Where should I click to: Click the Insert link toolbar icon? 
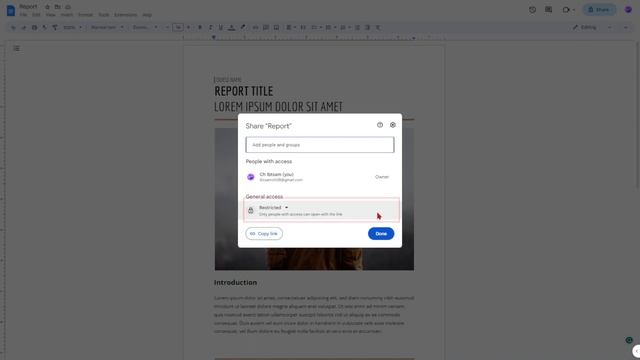(256, 27)
